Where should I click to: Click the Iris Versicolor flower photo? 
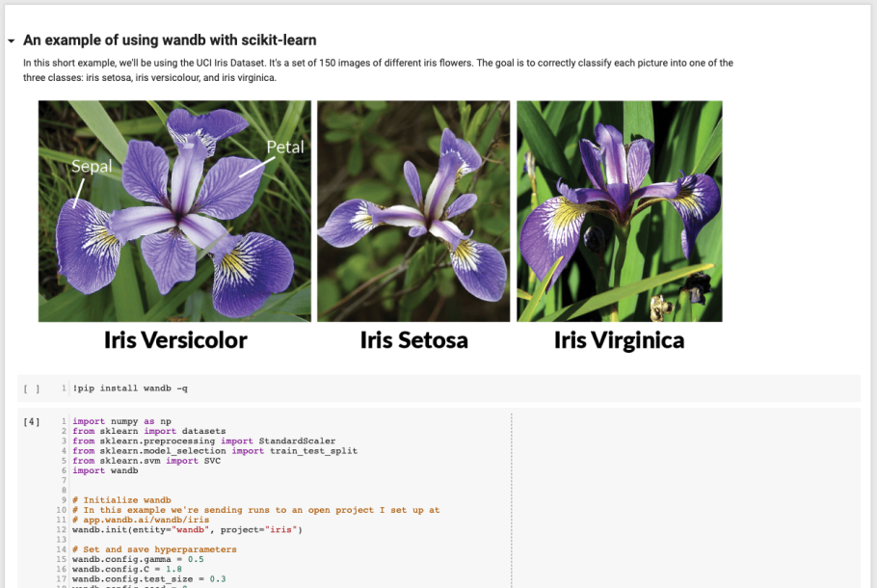click(x=174, y=210)
